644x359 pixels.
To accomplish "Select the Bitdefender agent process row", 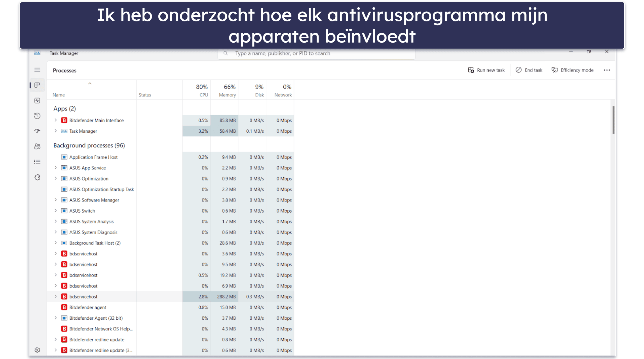I will click(x=170, y=307).
